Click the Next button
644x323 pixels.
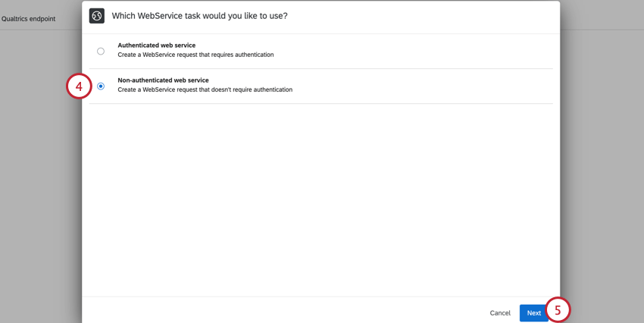coord(534,313)
